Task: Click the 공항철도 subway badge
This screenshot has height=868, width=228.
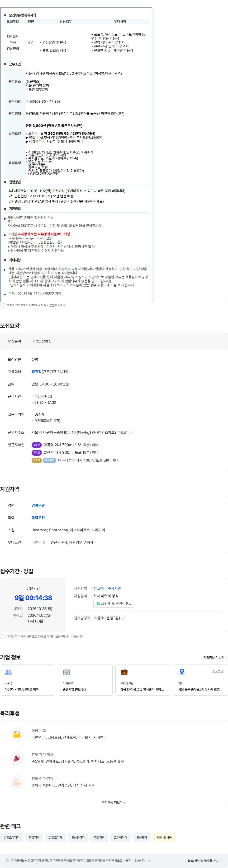Action: (x=50, y=460)
